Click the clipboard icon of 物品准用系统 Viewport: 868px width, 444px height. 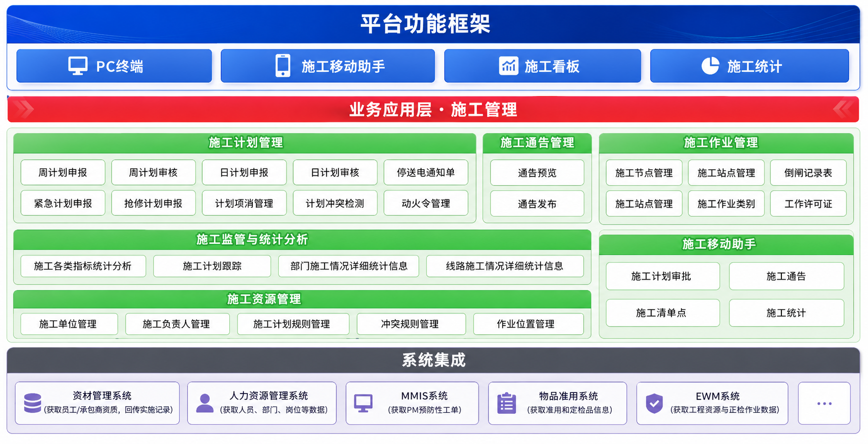pyautogui.click(x=506, y=403)
